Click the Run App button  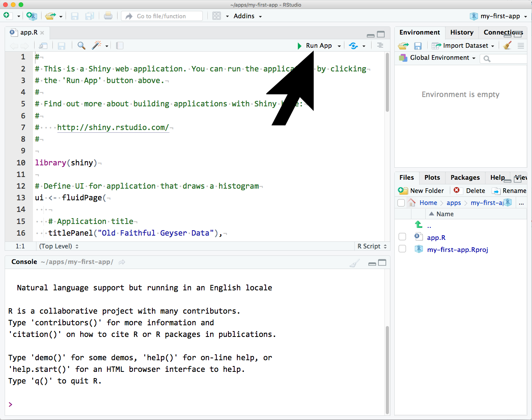tap(315, 45)
